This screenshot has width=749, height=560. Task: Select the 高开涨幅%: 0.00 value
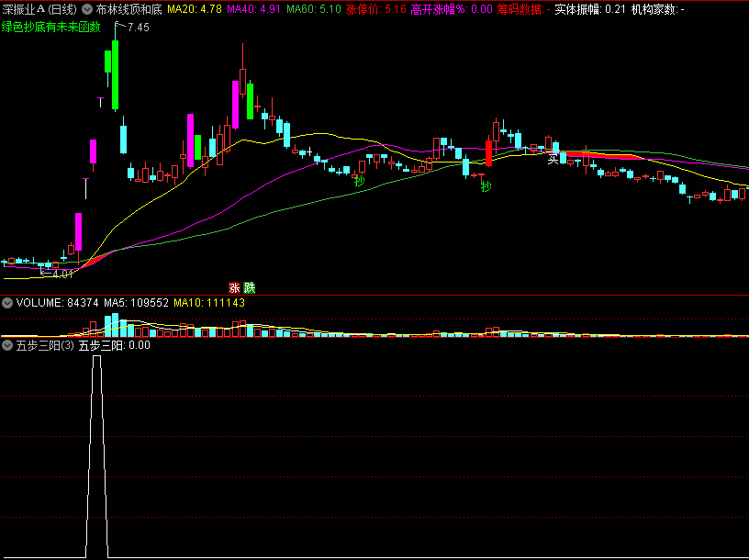(x=452, y=9)
